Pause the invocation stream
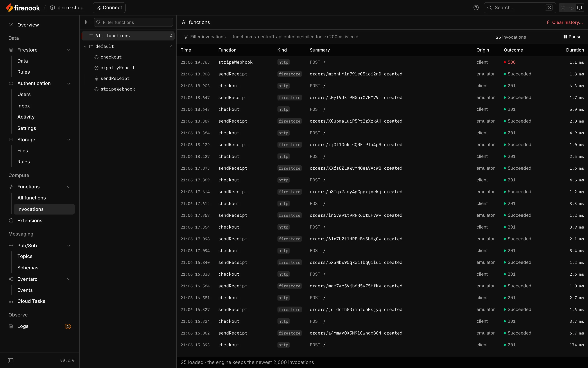 pos(572,37)
